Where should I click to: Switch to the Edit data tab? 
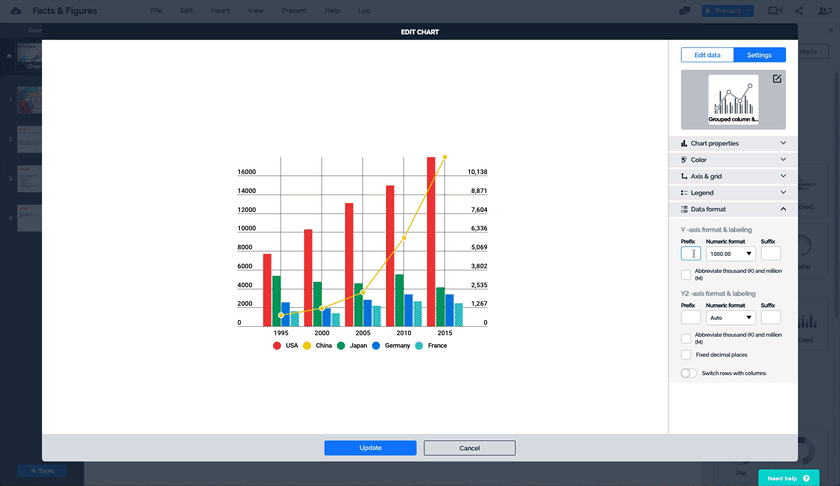707,55
